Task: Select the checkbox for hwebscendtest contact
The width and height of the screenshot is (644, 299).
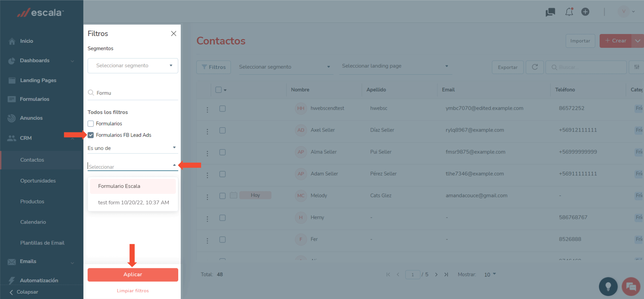Action: [x=222, y=108]
